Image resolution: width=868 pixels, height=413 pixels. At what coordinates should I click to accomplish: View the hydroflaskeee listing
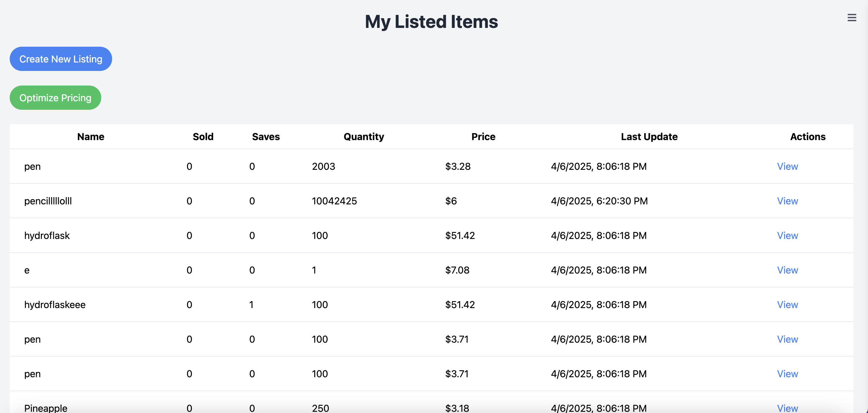787,304
